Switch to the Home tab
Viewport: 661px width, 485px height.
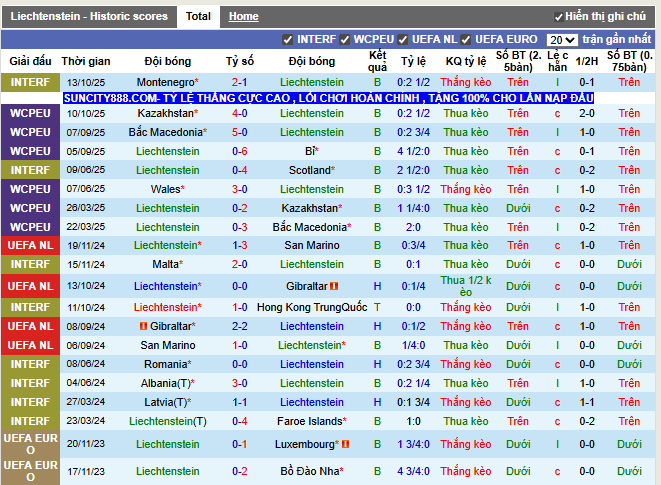pyautogui.click(x=244, y=16)
